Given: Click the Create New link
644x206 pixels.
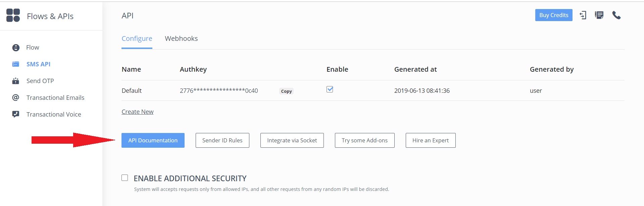Looking at the screenshot, I should [x=138, y=112].
